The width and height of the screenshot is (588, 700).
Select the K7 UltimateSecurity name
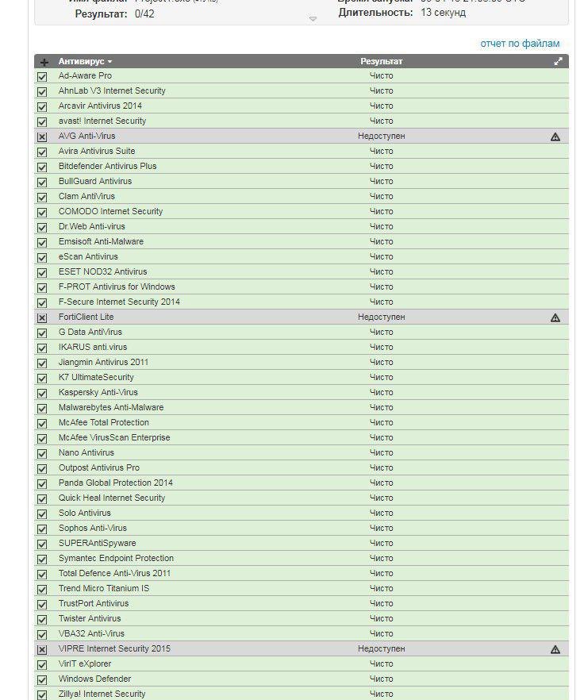[x=96, y=377]
